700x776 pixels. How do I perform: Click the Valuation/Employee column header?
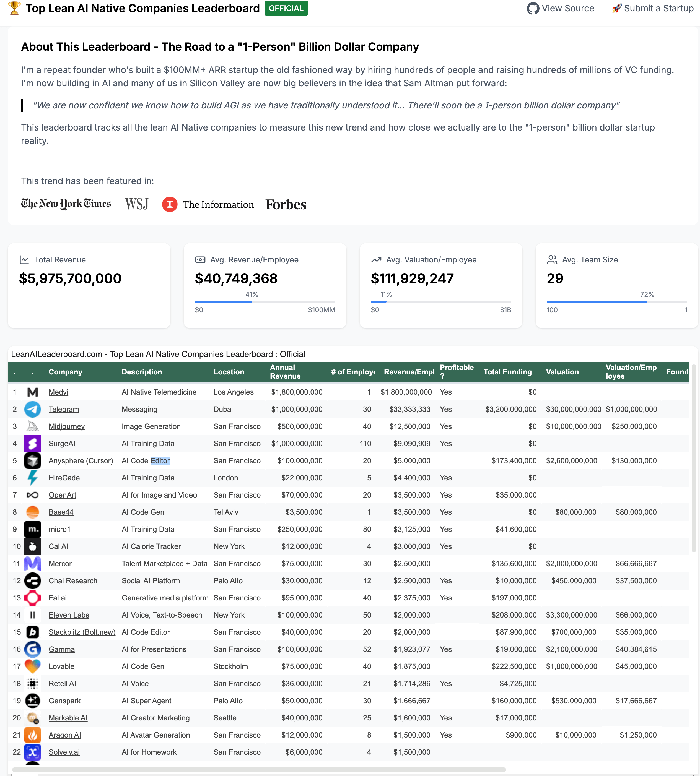pos(631,372)
